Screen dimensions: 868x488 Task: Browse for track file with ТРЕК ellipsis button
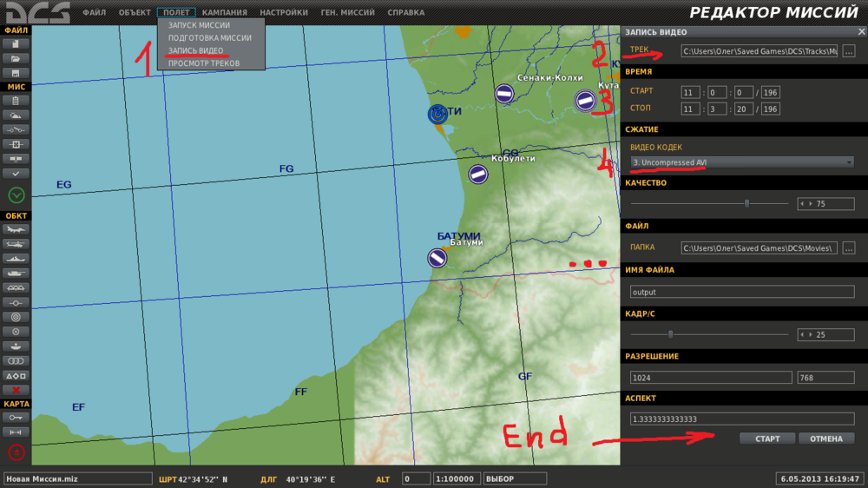(x=849, y=51)
